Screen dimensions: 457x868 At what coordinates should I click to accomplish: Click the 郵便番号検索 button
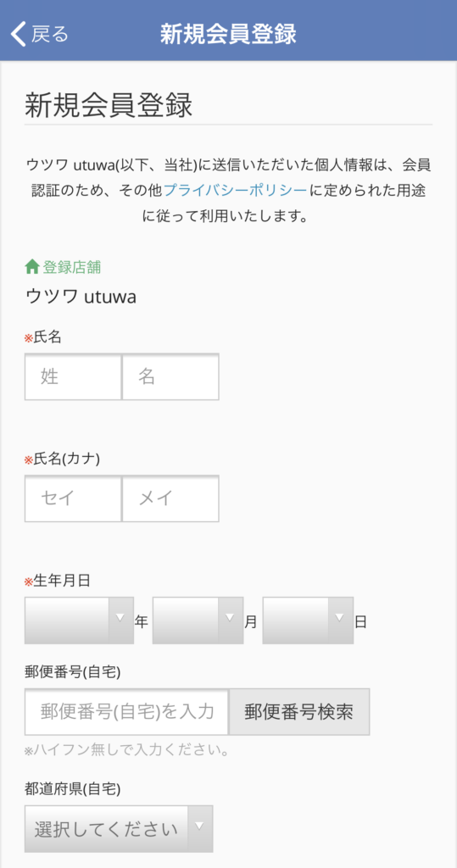coord(299,711)
